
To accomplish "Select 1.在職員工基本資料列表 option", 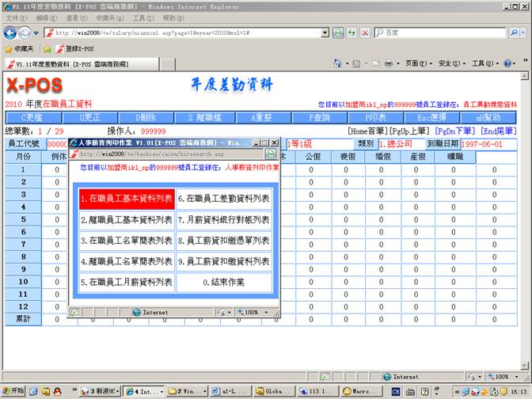I will click(127, 199).
